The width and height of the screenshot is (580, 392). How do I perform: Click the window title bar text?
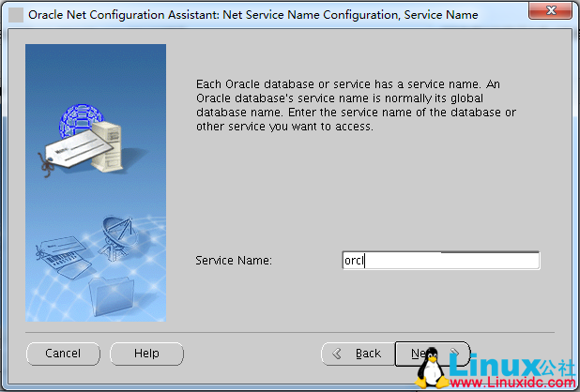(x=253, y=15)
